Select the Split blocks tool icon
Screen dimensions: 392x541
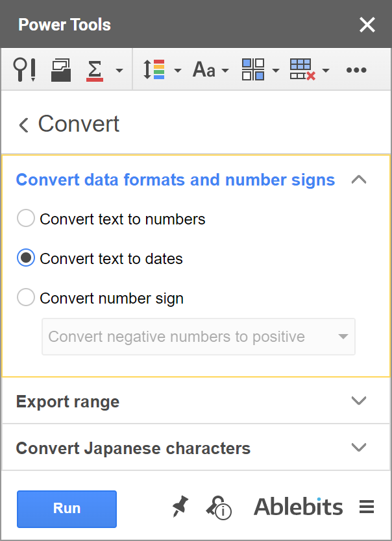(252, 69)
